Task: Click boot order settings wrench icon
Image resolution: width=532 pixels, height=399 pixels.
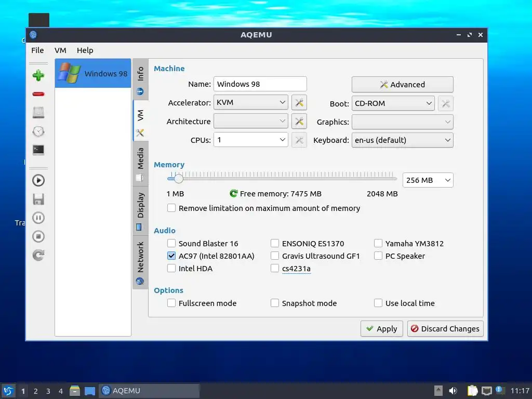Action: pyautogui.click(x=445, y=103)
